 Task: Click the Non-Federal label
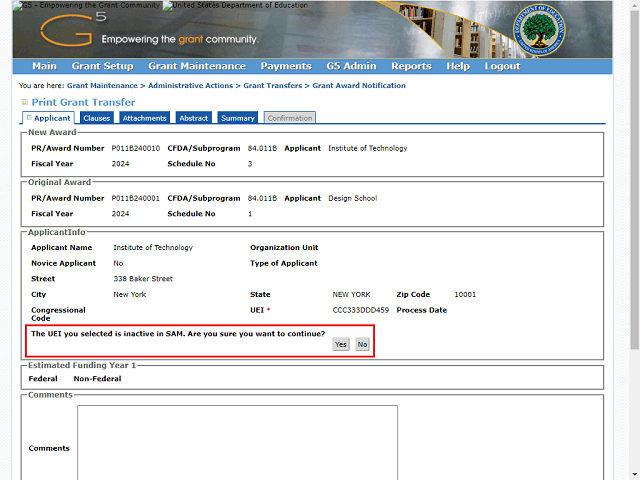(98, 379)
